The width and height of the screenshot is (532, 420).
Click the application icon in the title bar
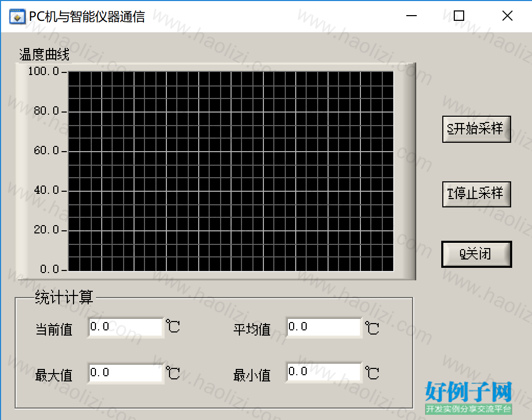tap(17, 16)
